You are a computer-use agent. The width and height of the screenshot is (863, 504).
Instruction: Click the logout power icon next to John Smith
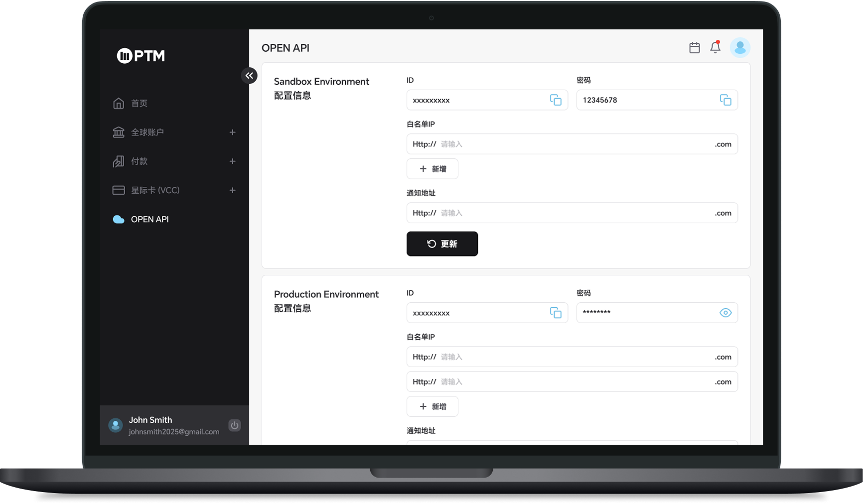(234, 425)
